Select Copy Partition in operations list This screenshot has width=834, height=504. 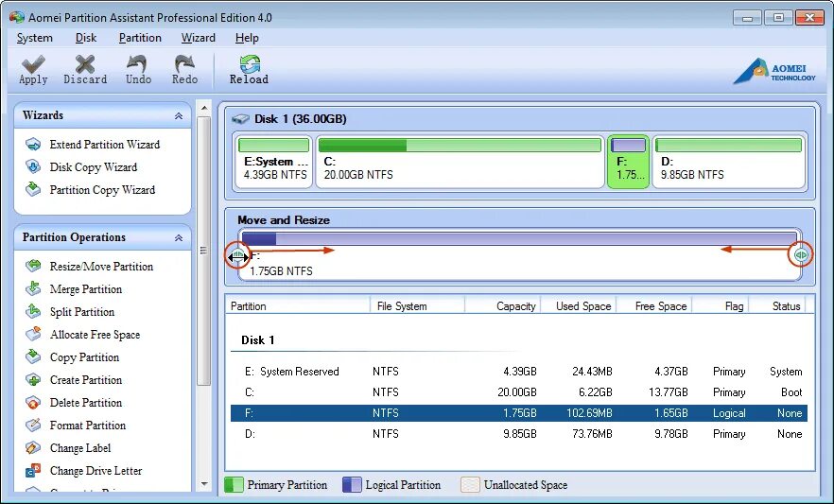point(84,357)
